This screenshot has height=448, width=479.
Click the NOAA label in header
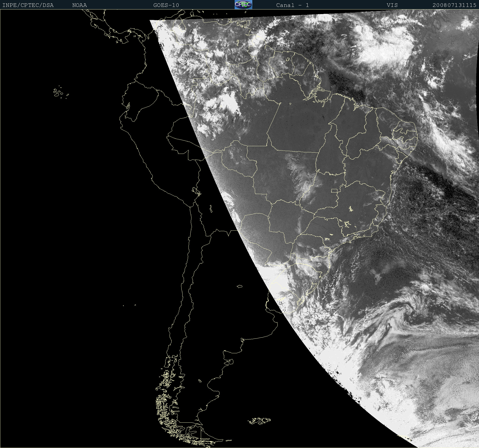point(79,5)
